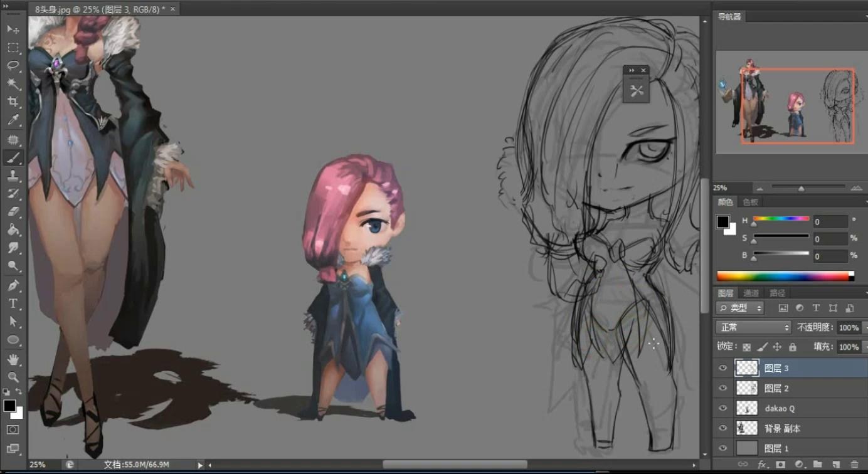Create a new layer

836,465
